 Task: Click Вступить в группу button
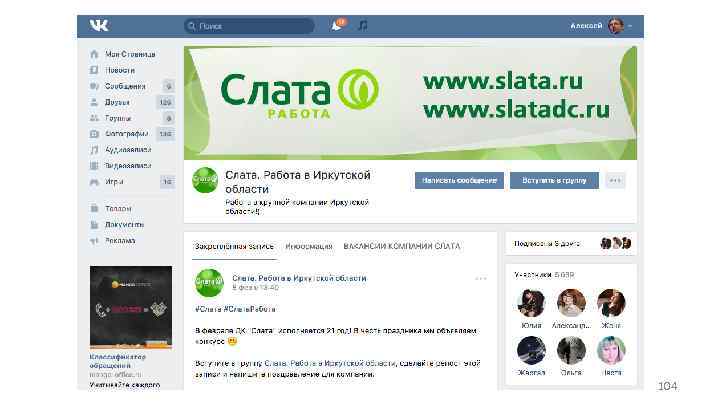[x=554, y=180]
